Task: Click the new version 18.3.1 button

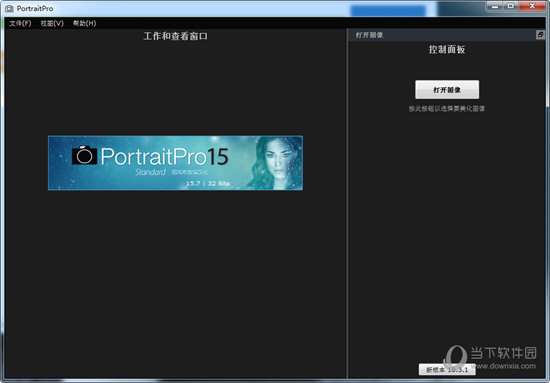Action: tap(447, 370)
